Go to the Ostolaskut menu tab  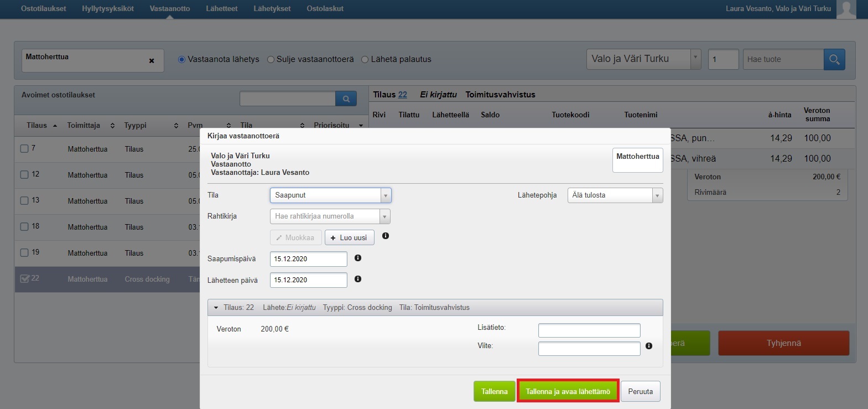325,9
